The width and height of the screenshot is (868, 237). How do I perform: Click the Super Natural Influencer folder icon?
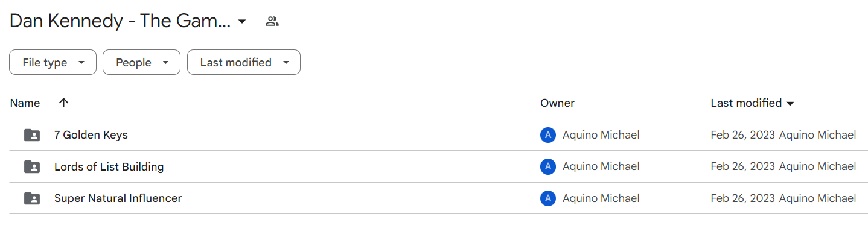pos(32,198)
